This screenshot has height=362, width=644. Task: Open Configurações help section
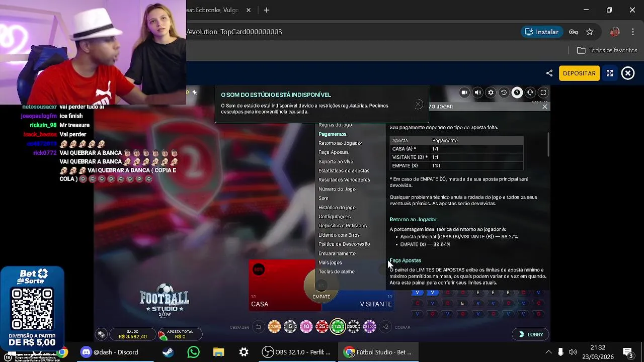click(335, 217)
